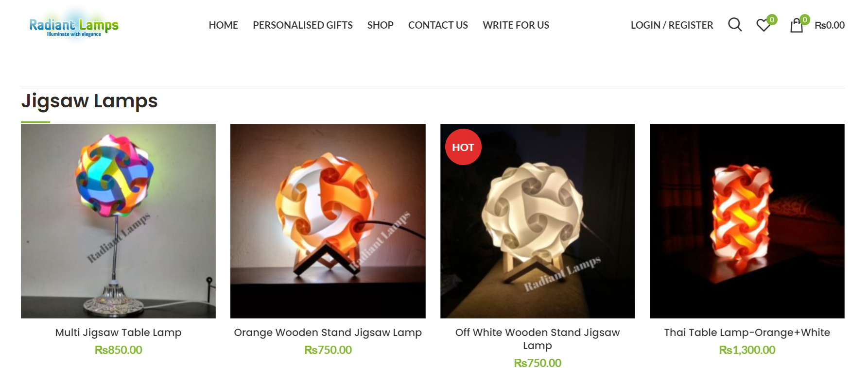Open the SHOP menu item
The height and width of the screenshot is (368, 868).
381,25
